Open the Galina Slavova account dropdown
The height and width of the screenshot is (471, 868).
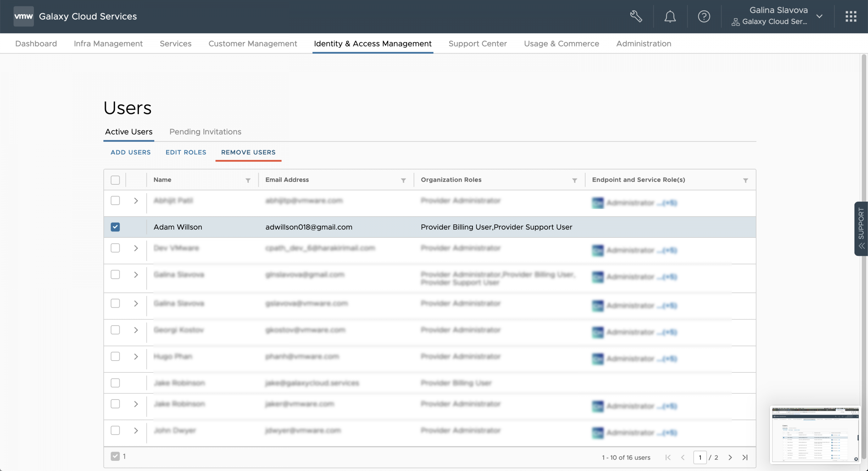click(x=819, y=16)
